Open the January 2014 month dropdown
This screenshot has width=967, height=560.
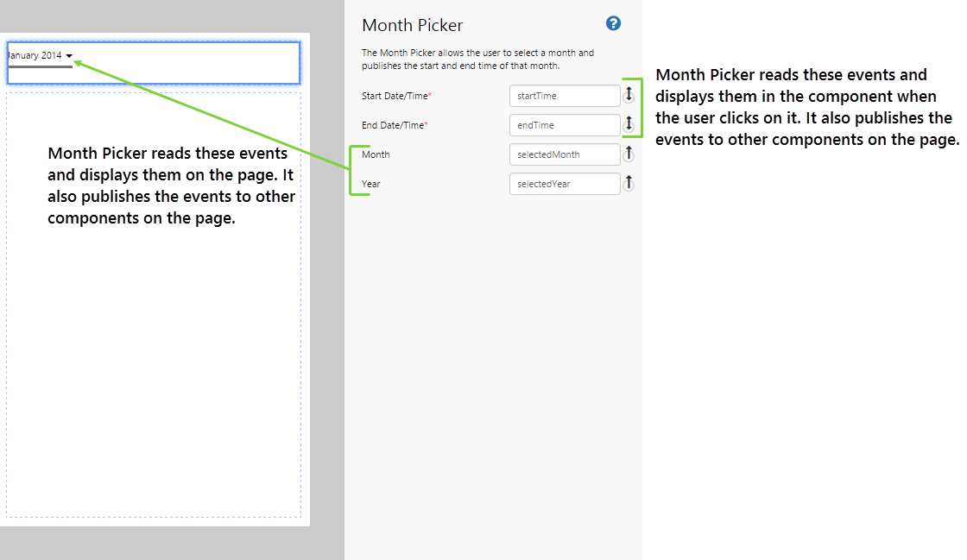(40, 55)
